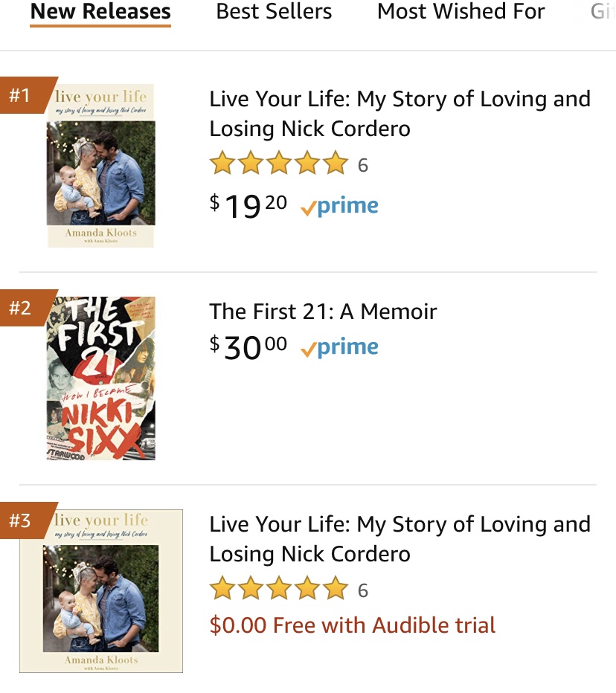This screenshot has height=693, width=616.
Task: Click the #3 ranked Live Your Life title
Action: click(x=400, y=539)
